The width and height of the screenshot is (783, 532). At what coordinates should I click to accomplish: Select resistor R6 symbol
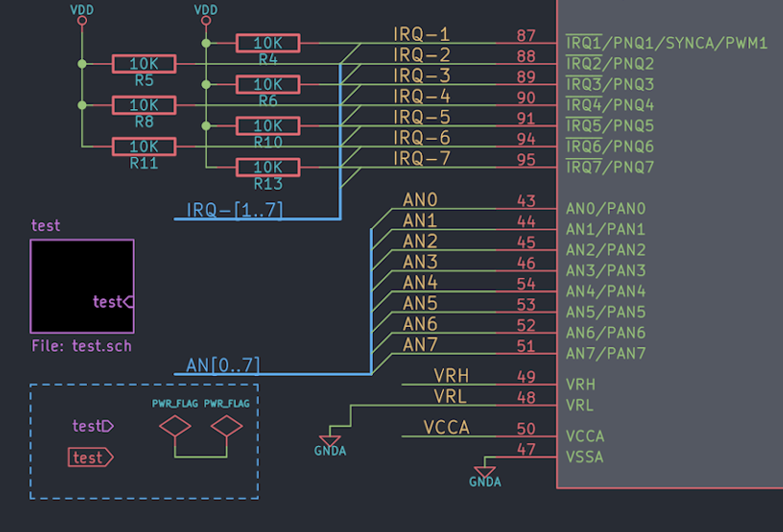tap(268, 85)
